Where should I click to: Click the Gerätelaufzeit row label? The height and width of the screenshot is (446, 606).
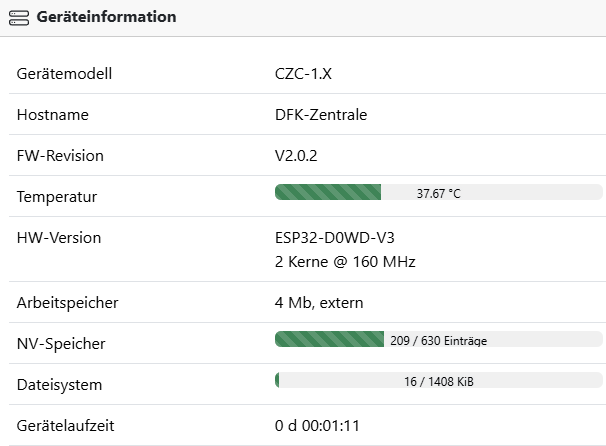click(x=65, y=426)
